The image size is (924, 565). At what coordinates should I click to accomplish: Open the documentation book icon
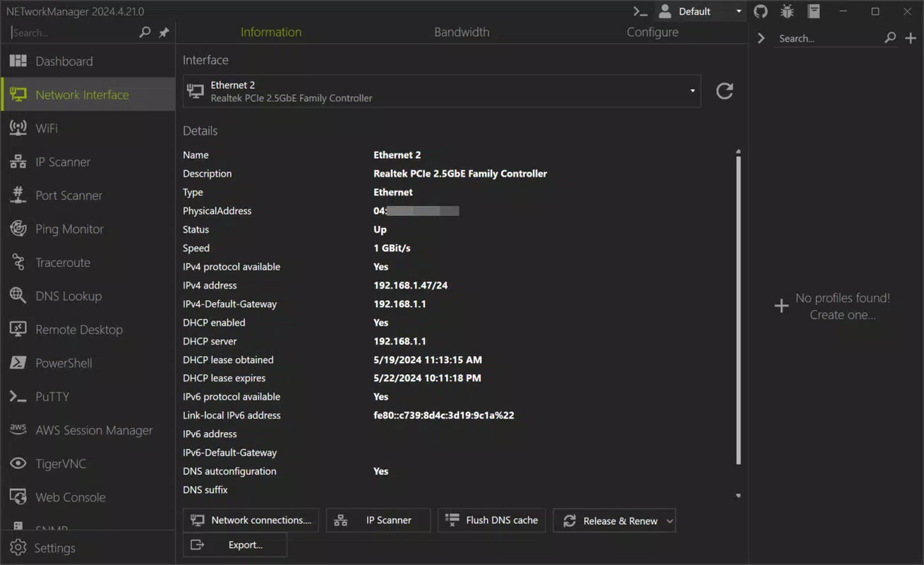click(814, 11)
